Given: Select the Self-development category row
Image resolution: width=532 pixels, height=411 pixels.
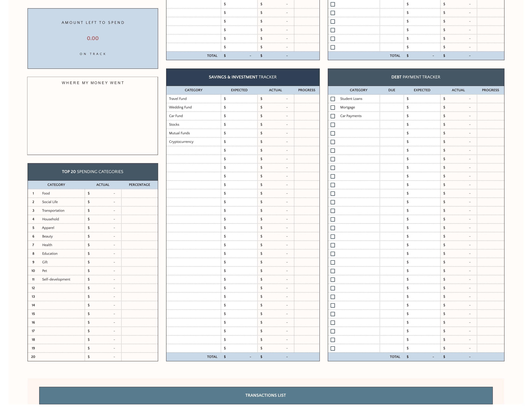Looking at the screenshot, I should [x=56, y=279].
